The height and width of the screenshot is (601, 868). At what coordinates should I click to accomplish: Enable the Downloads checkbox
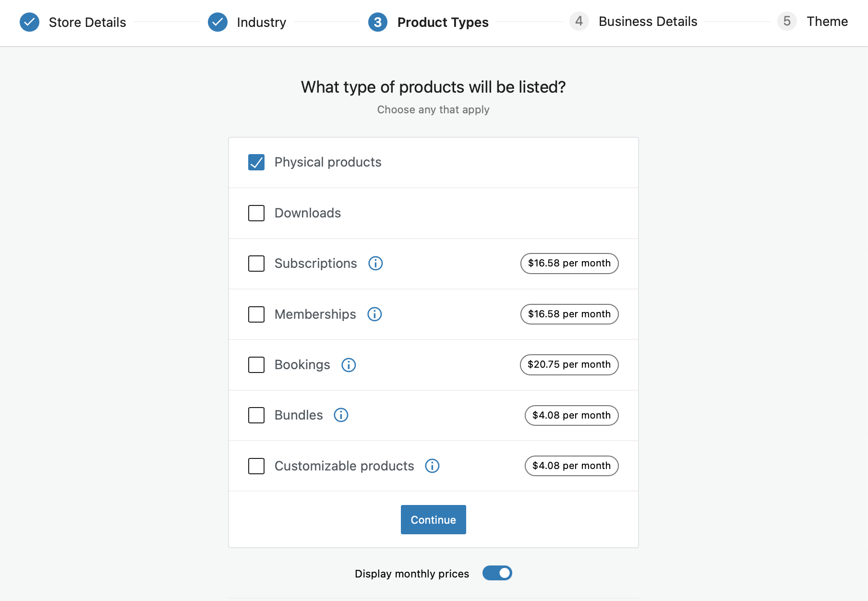tap(256, 213)
